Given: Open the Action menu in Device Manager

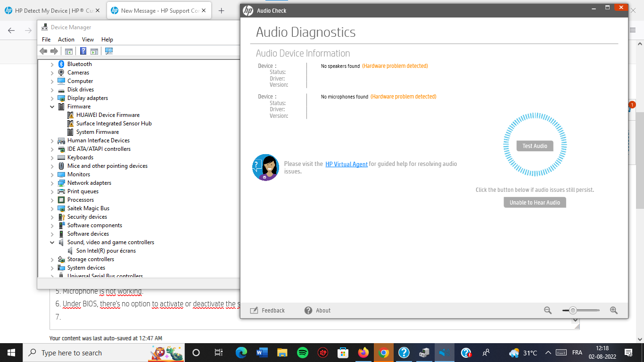Looking at the screenshot, I should tap(66, 40).
